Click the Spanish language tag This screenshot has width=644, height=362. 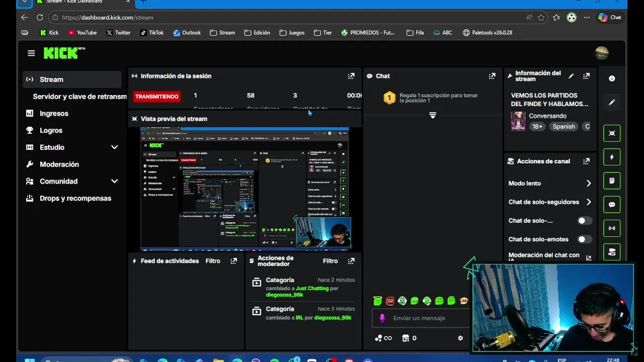563,127
